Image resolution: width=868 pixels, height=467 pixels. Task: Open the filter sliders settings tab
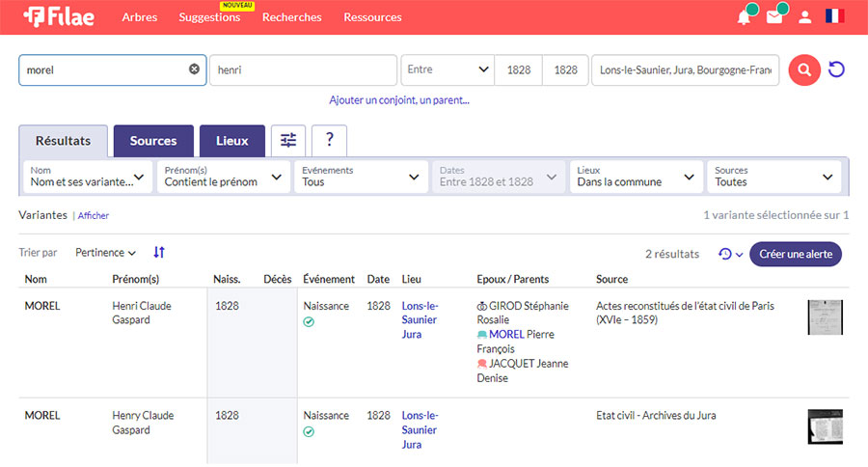click(x=288, y=141)
